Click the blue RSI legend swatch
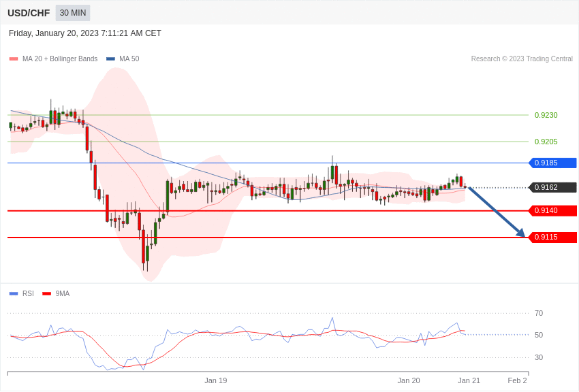This screenshot has height=392, width=579. pyautogui.click(x=14, y=293)
